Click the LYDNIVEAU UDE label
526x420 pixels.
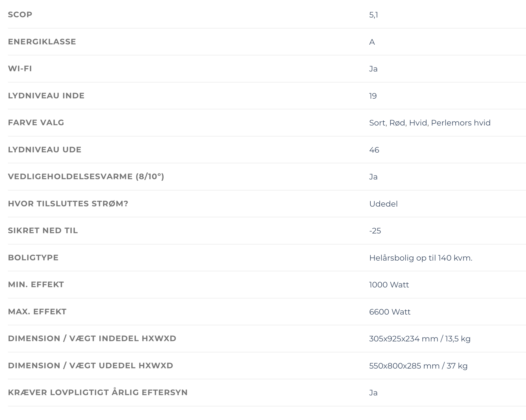[45, 150]
